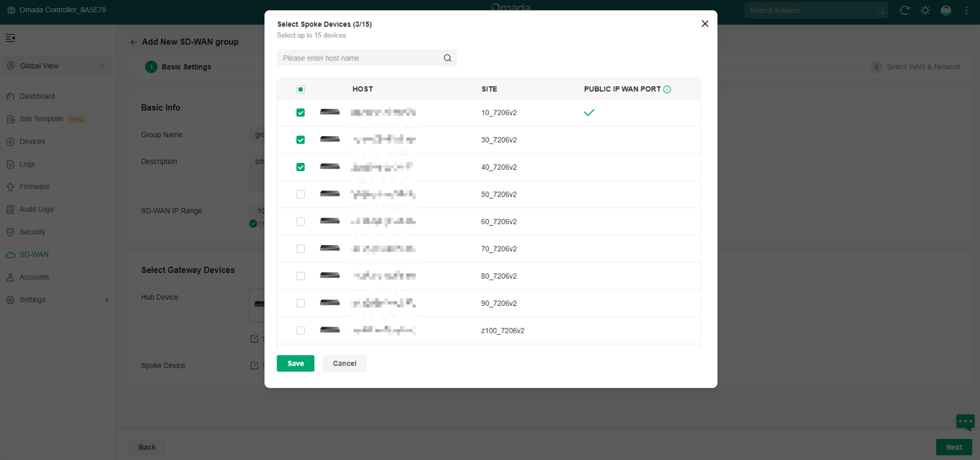Expand the Settings submenu chevron
Screen dimensions: 980x460
pos(107,300)
